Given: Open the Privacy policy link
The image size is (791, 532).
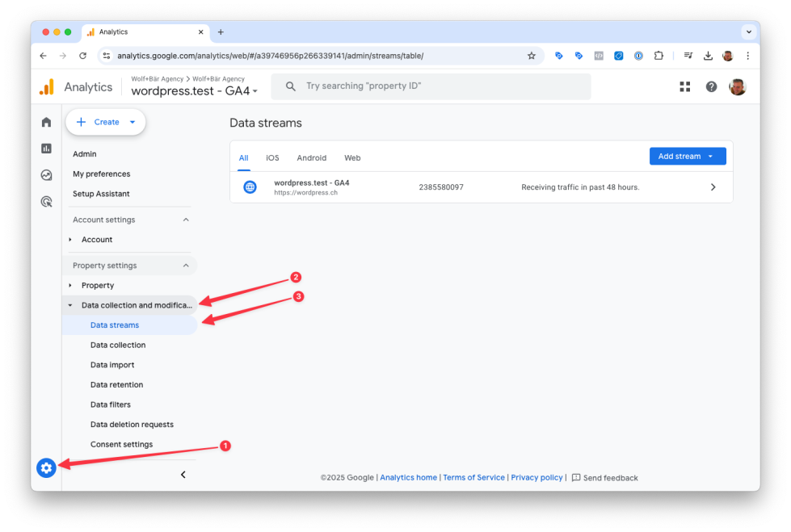Looking at the screenshot, I should 536,478.
